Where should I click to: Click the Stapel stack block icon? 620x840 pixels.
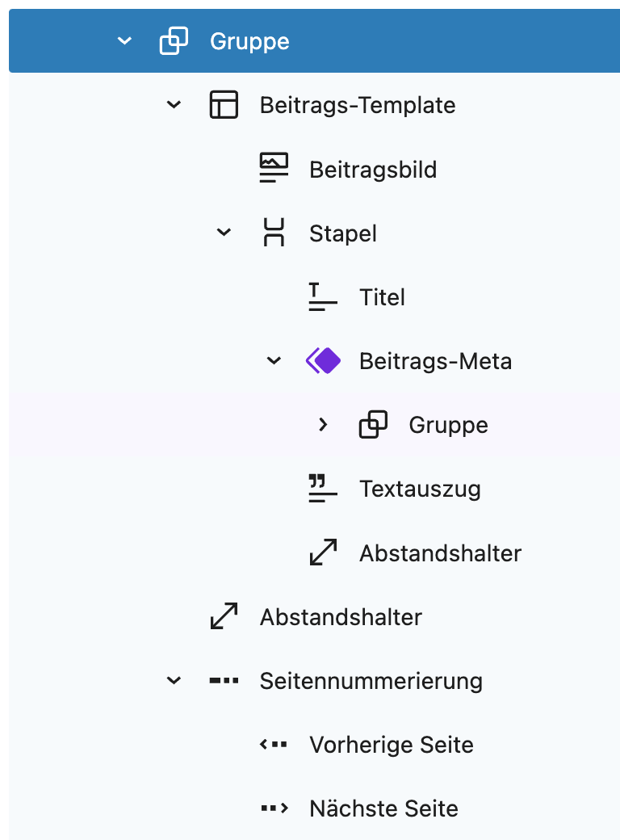point(274,232)
